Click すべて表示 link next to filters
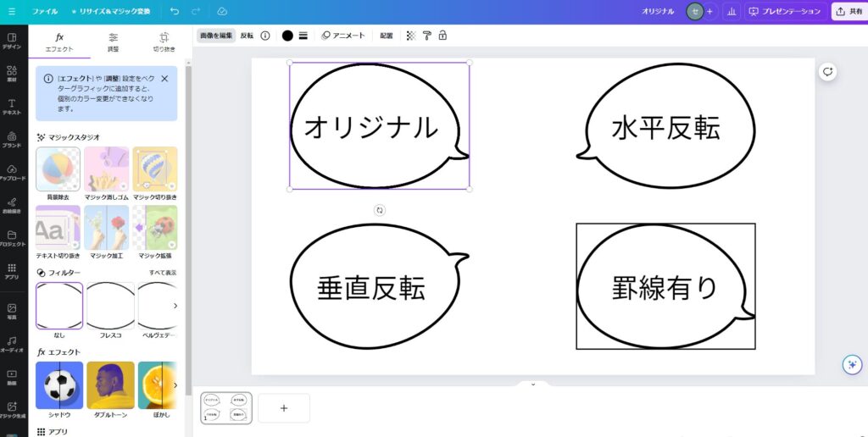 pyautogui.click(x=163, y=273)
